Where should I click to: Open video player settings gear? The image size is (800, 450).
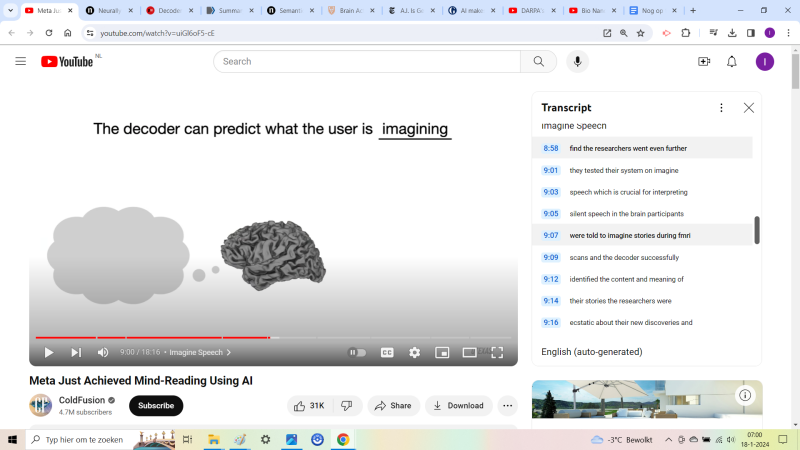tap(415, 352)
